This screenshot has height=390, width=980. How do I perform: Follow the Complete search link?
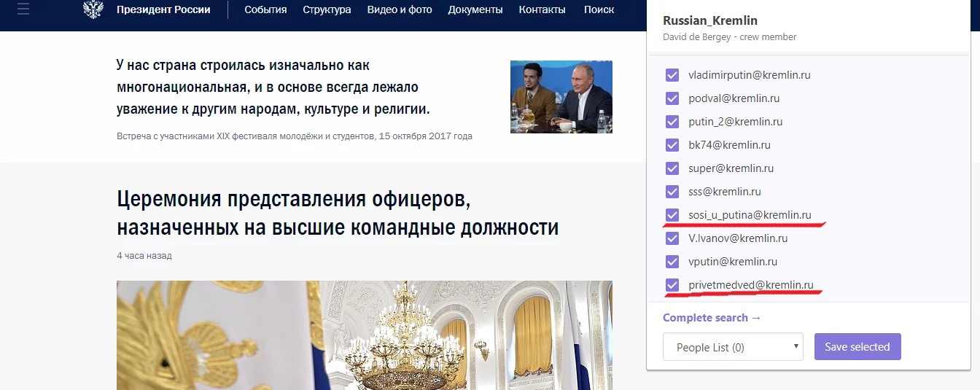[x=712, y=318]
